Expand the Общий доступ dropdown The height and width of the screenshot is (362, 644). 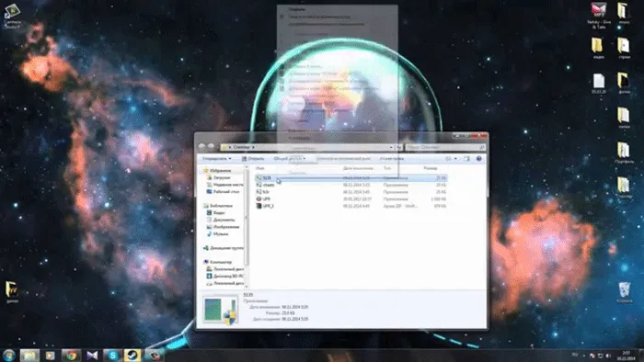pos(290,159)
